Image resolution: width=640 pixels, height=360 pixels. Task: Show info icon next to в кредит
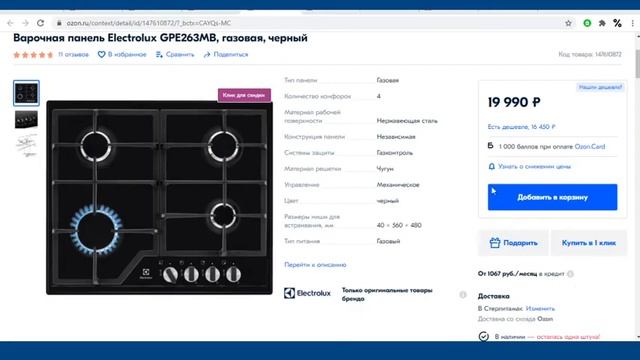tap(570, 274)
